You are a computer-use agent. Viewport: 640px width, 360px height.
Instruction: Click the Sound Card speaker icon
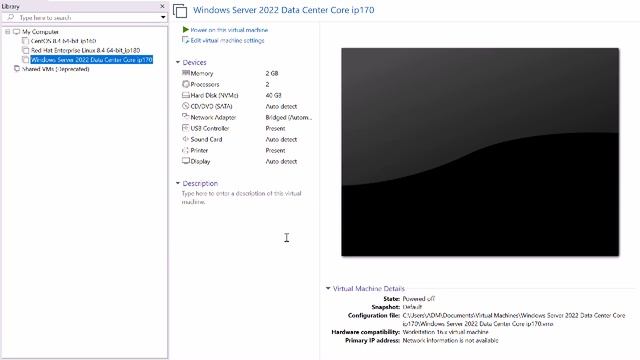pyautogui.click(x=186, y=139)
